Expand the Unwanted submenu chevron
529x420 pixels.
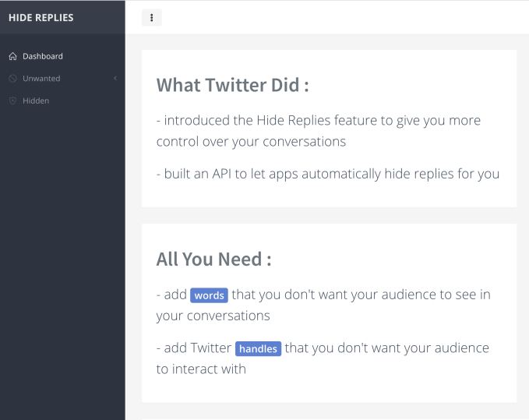(x=115, y=79)
